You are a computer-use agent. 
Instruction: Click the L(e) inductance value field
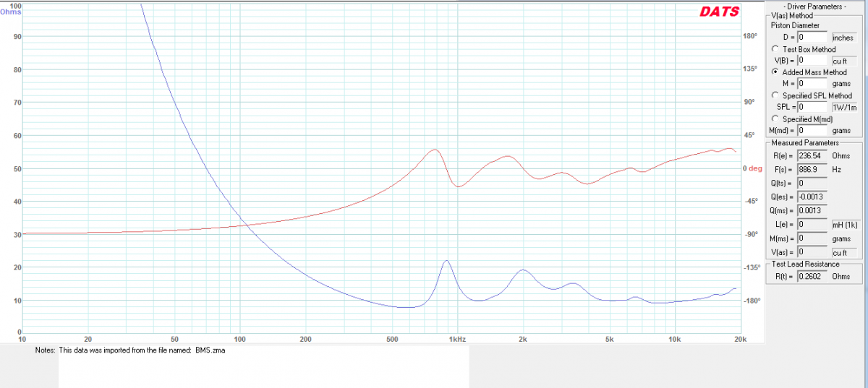pos(812,225)
